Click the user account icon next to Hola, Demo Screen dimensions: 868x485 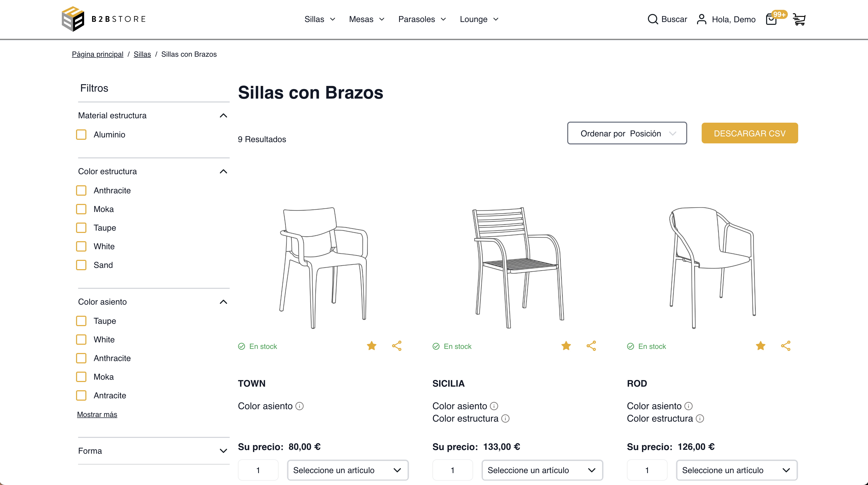(x=702, y=19)
